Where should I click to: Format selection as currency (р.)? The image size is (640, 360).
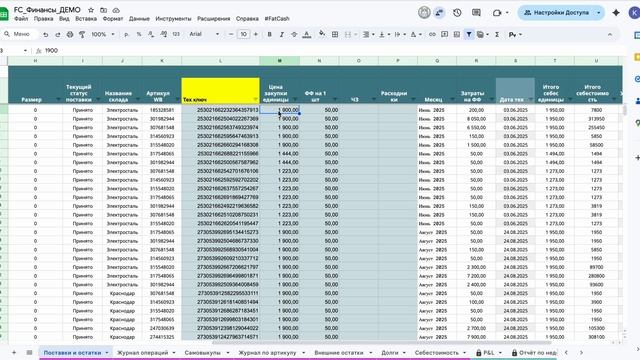pyautogui.click(x=127, y=35)
